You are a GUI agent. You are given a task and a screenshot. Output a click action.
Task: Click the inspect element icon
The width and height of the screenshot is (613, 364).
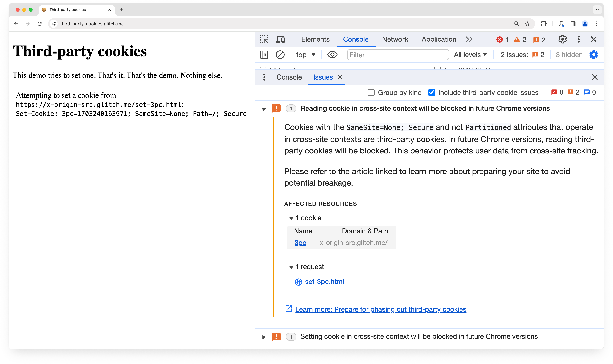point(265,39)
